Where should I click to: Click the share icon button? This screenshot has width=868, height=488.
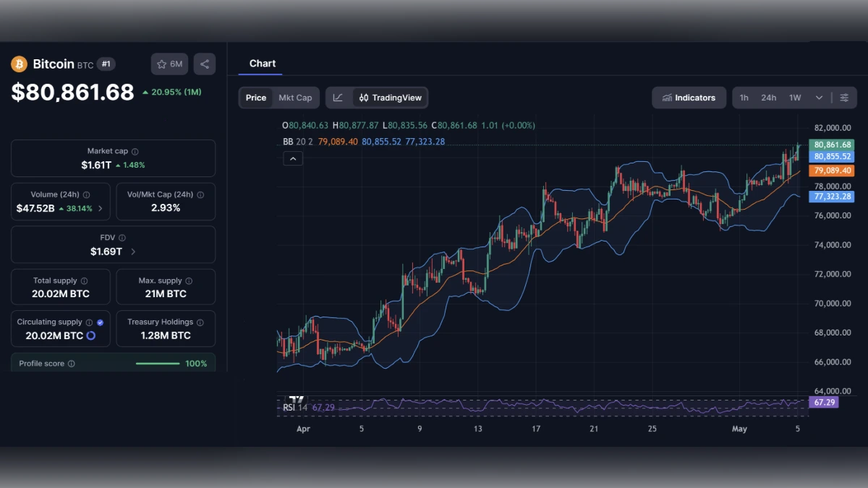pyautogui.click(x=205, y=64)
